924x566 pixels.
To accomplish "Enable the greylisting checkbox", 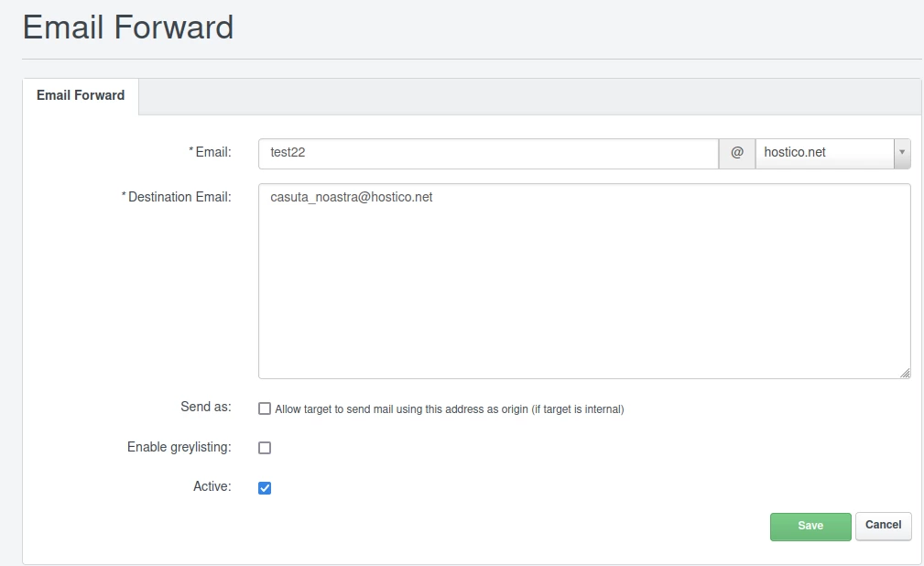I will (264, 447).
